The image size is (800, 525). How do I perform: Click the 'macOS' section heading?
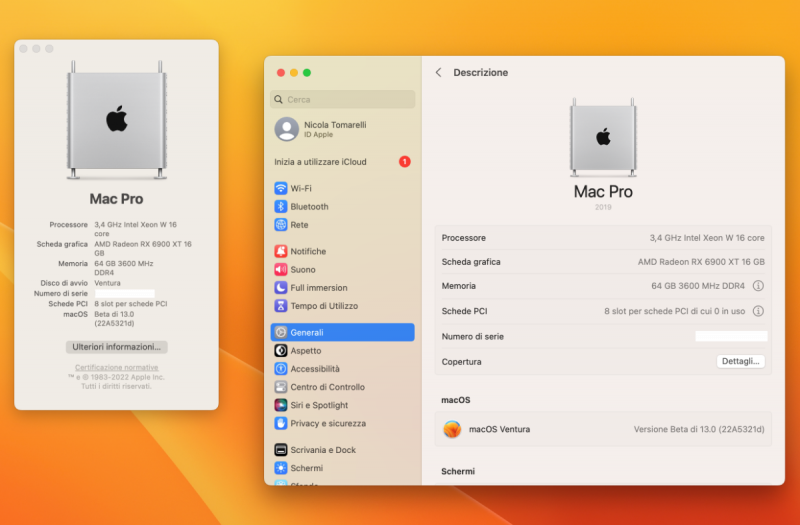pos(456,400)
